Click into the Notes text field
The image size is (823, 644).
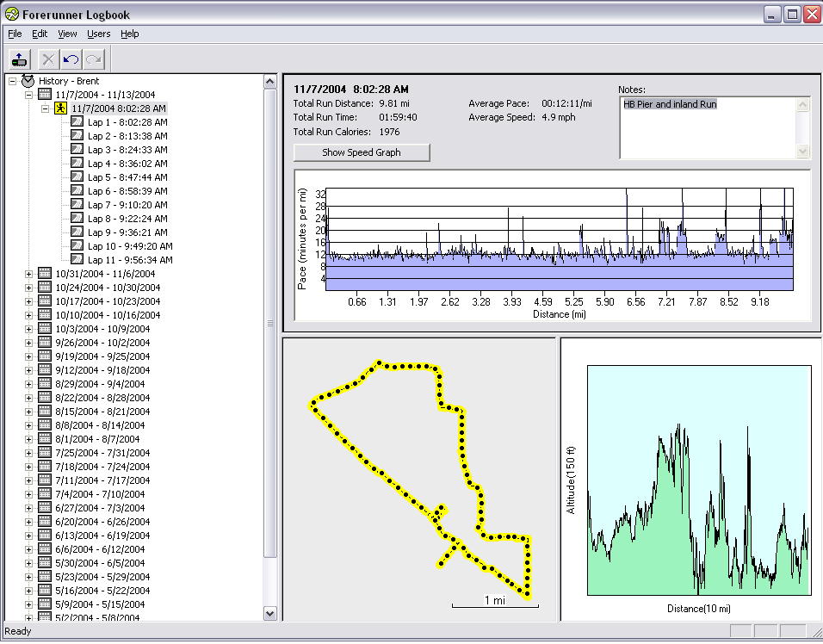tap(708, 128)
